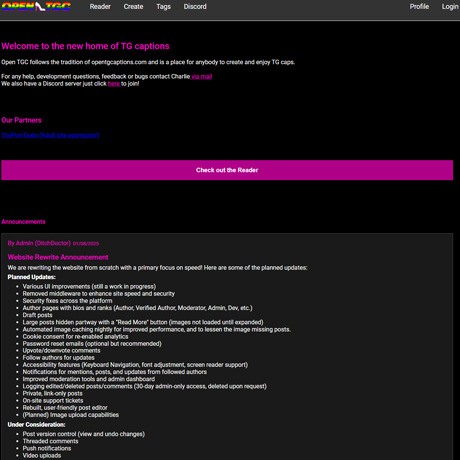
Task: Open the Profile page
Action: [419, 7]
